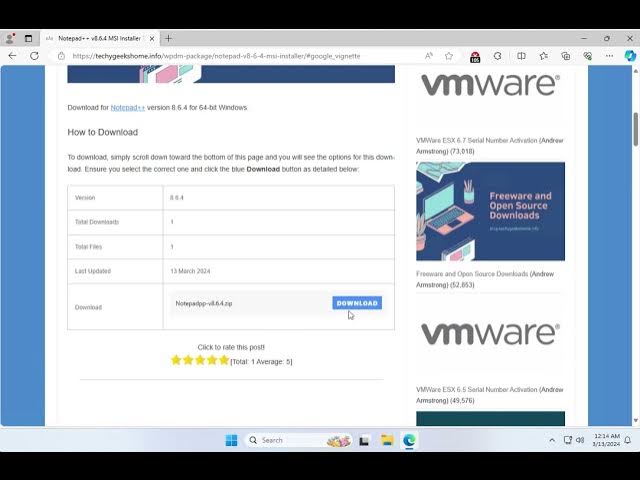This screenshot has height=480, width=640.
Task: Open the notification bell icon
Action: pyautogui.click(x=628, y=440)
